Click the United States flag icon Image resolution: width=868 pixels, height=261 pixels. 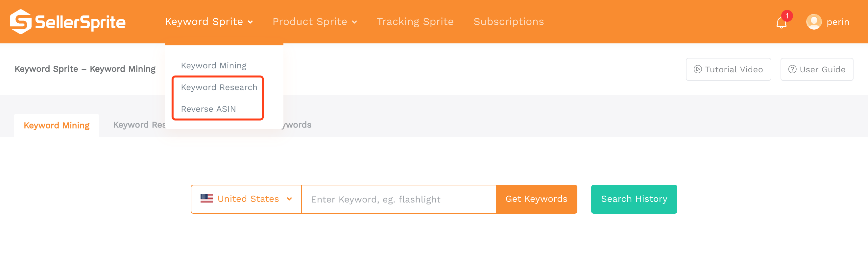(x=206, y=199)
